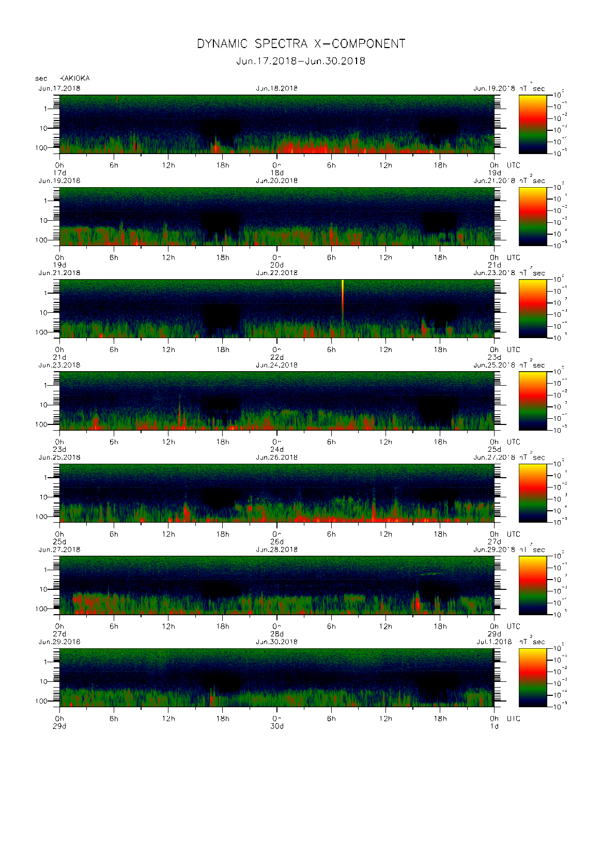
Task: Open the spectrogram panel ending Jul.1.2018
Action: (x=277, y=677)
